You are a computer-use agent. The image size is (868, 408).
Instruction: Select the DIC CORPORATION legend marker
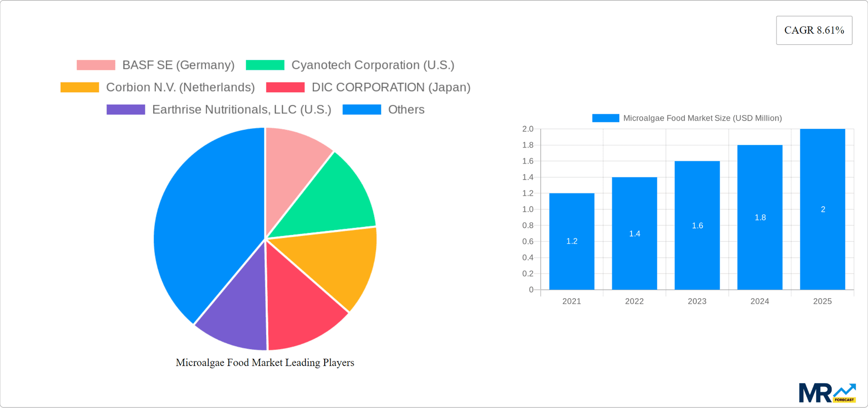[x=285, y=87]
